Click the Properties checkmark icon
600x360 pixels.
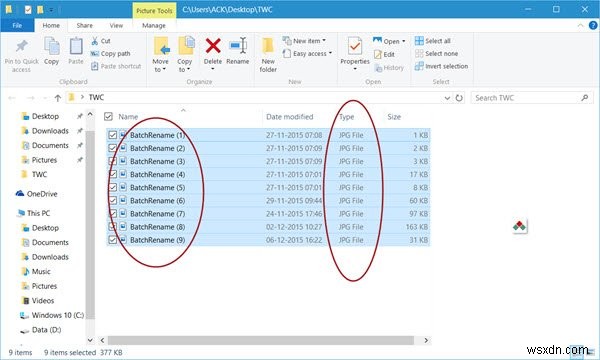pos(355,46)
